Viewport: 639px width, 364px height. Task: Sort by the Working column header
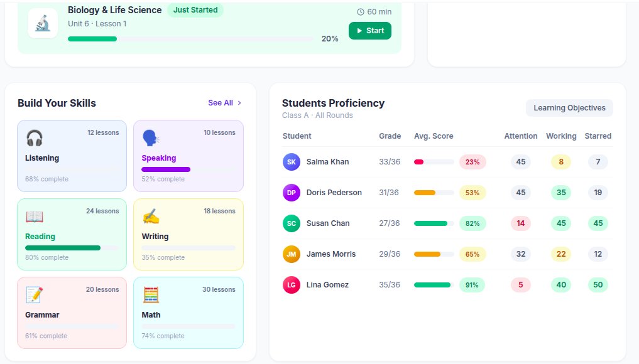tap(561, 136)
